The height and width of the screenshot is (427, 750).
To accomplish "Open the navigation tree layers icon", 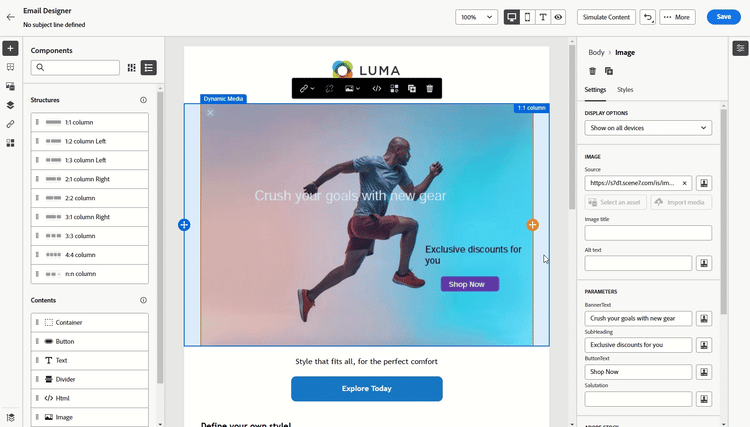I will pyautogui.click(x=11, y=105).
